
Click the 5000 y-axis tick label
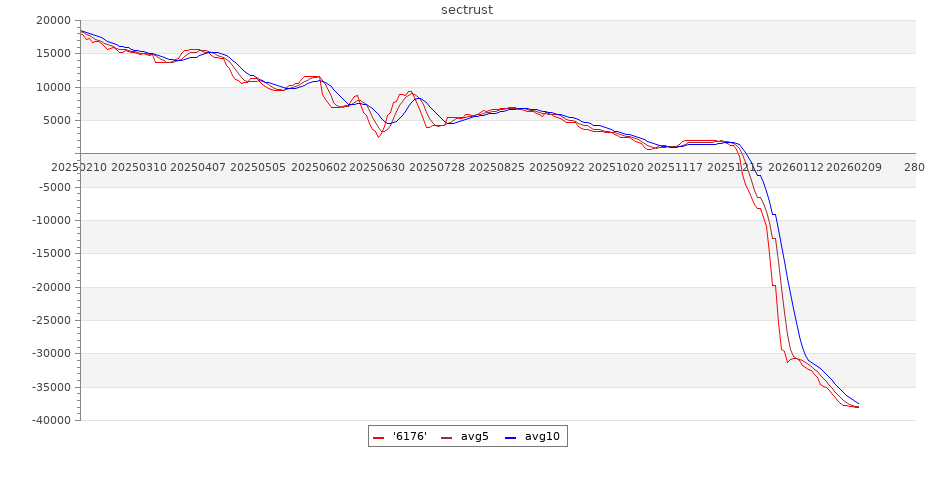56,121
